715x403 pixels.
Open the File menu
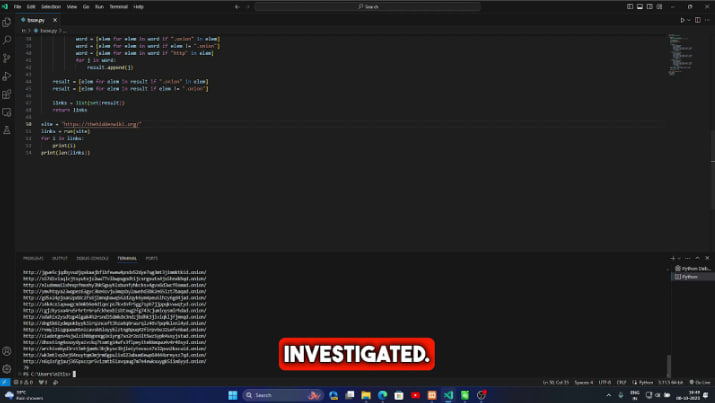click(x=17, y=6)
